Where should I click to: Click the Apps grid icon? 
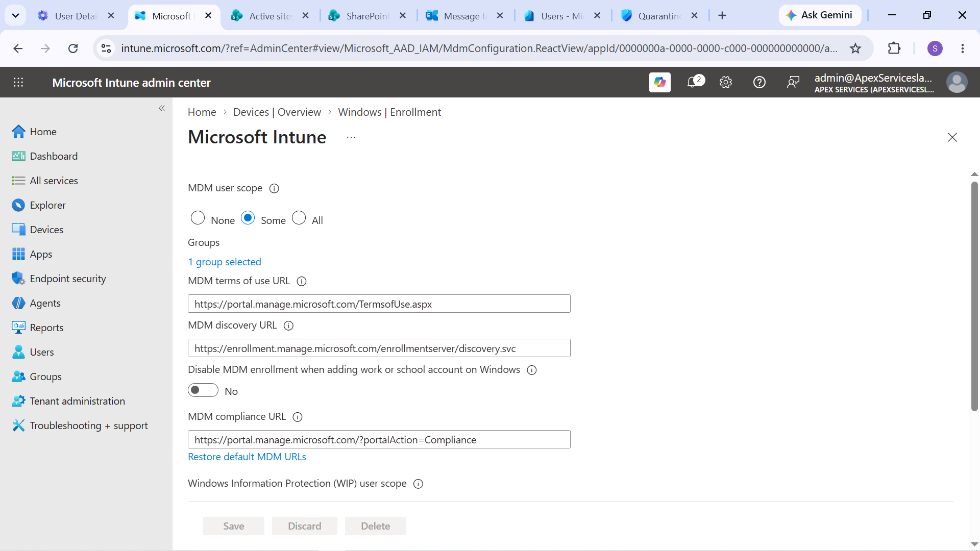point(18,254)
